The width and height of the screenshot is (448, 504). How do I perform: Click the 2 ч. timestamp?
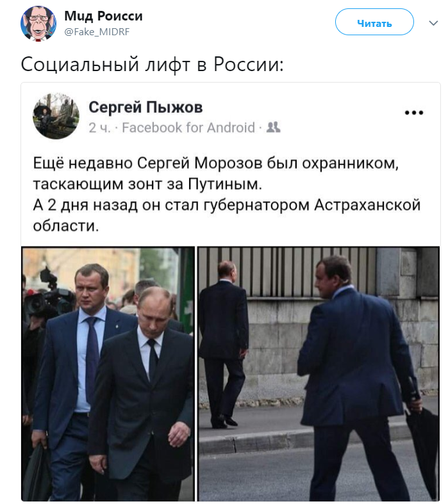[x=99, y=127]
